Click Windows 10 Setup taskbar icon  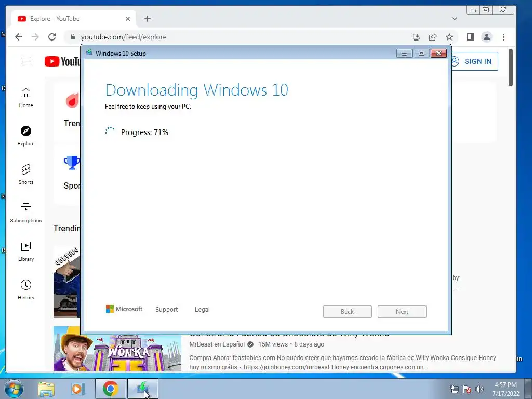[143, 389]
